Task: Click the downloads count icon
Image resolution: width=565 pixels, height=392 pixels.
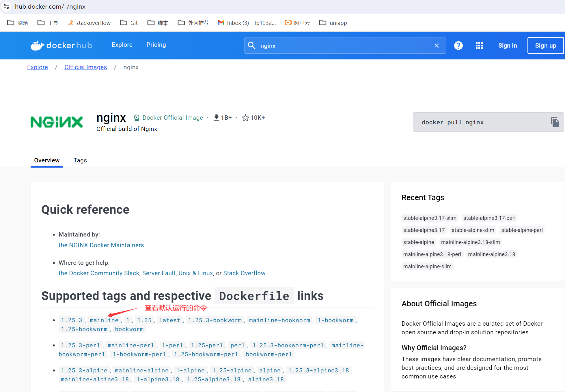Action: (x=216, y=118)
